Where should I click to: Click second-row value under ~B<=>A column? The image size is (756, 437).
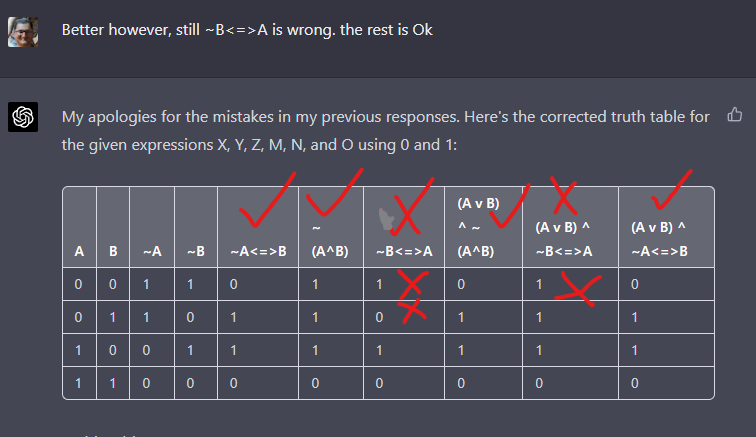click(379, 317)
